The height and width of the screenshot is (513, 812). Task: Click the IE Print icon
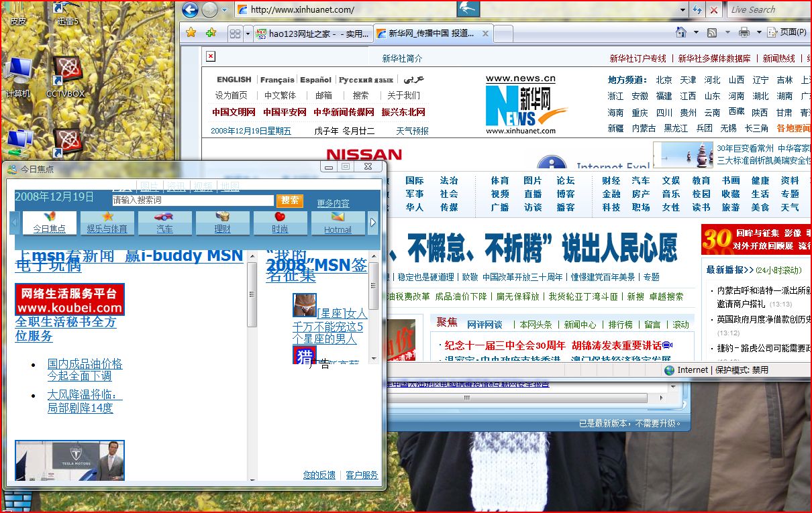[x=744, y=32]
